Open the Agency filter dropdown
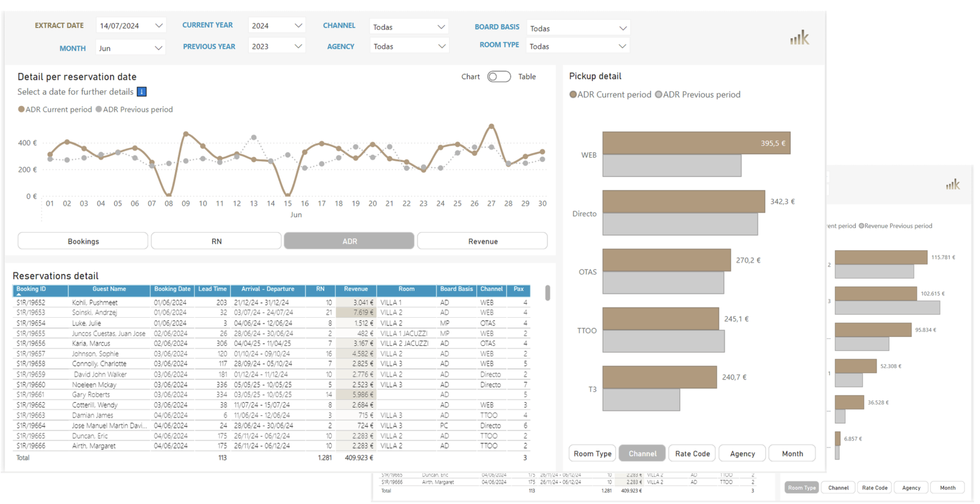Screen dimensions: 980x504 tap(409, 46)
